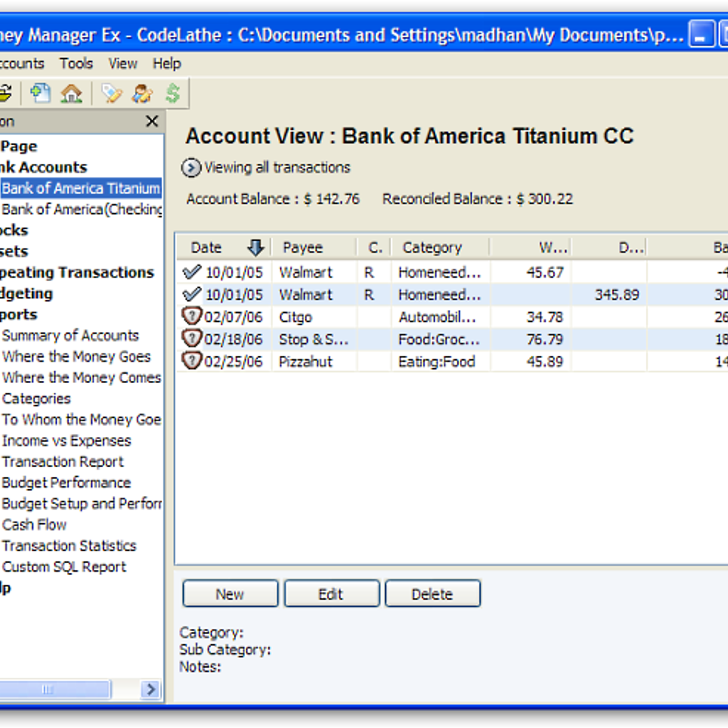728x728 pixels.
Task: Open Custom SQL Report item
Action: 64,566
